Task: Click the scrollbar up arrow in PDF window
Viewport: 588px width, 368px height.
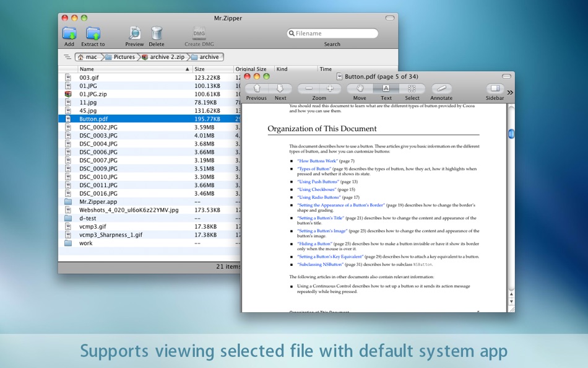Action: pos(511,294)
